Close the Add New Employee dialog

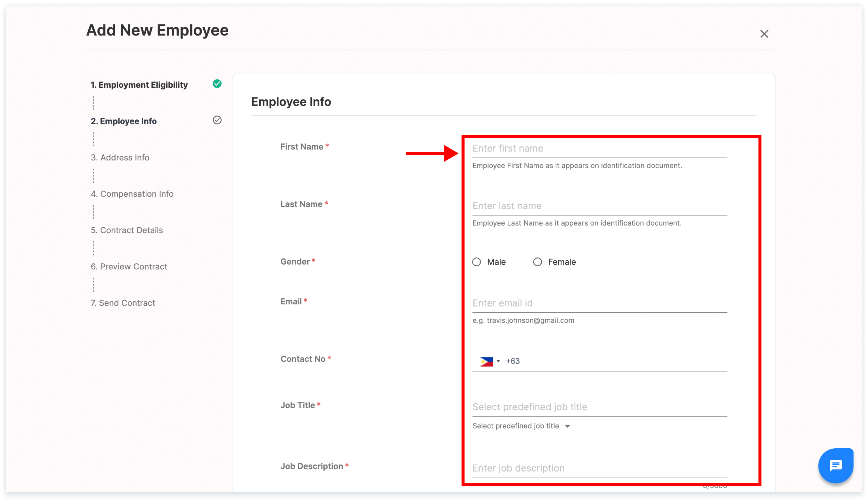pos(764,34)
